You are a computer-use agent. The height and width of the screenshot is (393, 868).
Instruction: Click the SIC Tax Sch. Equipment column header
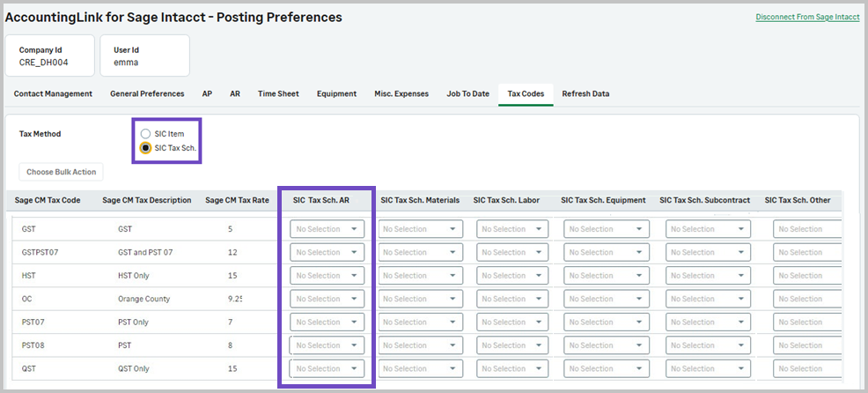[x=603, y=200]
